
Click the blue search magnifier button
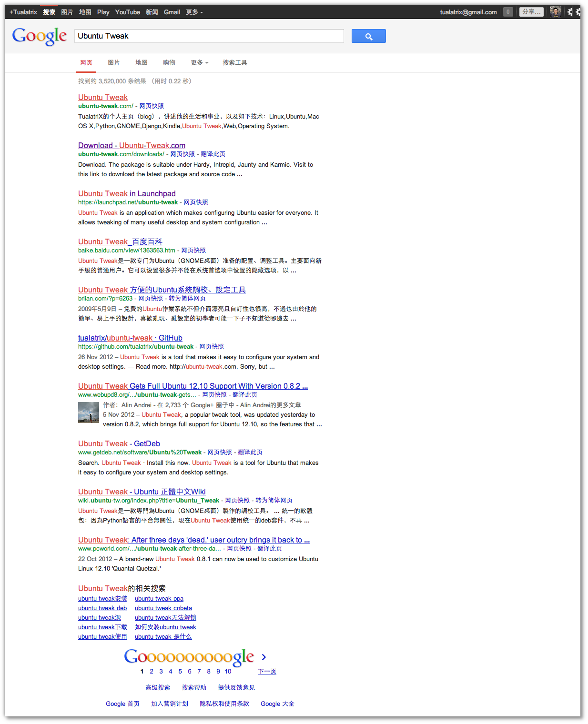(368, 36)
